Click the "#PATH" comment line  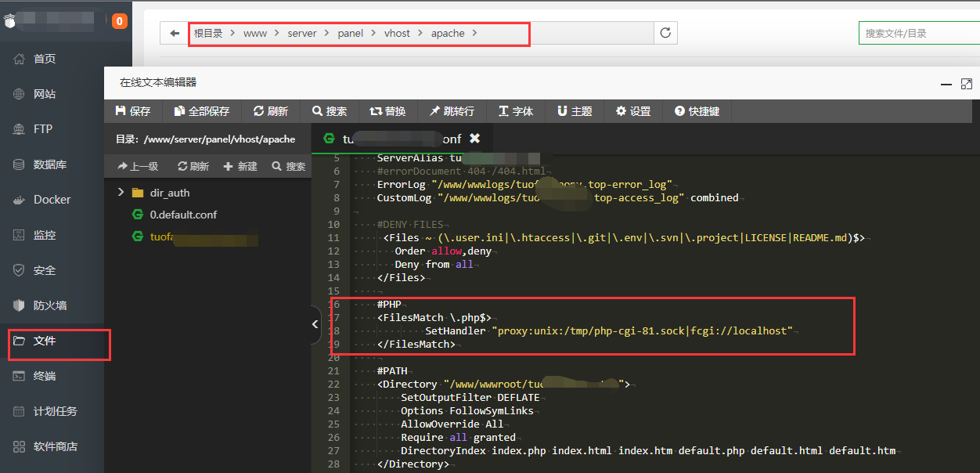click(x=392, y=370)
